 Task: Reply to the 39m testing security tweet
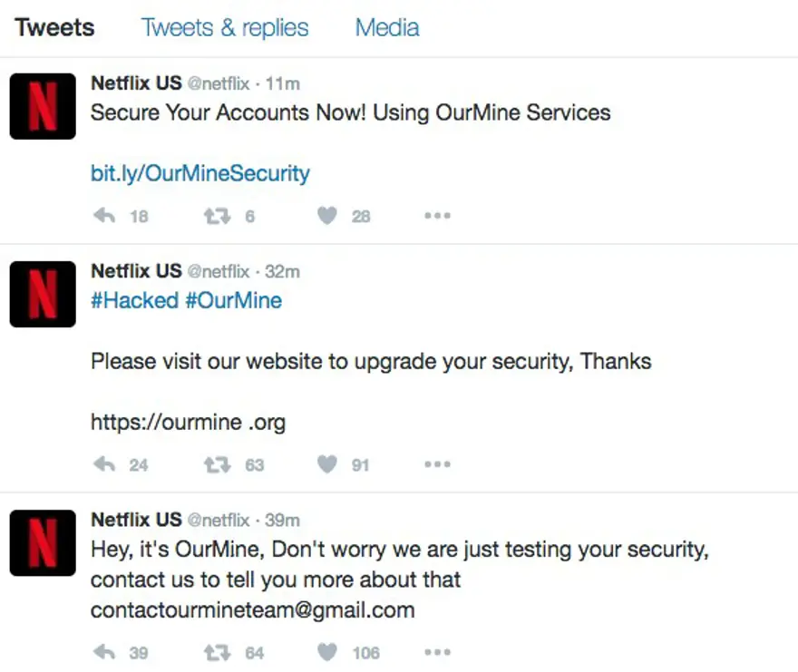click(105, 652)
